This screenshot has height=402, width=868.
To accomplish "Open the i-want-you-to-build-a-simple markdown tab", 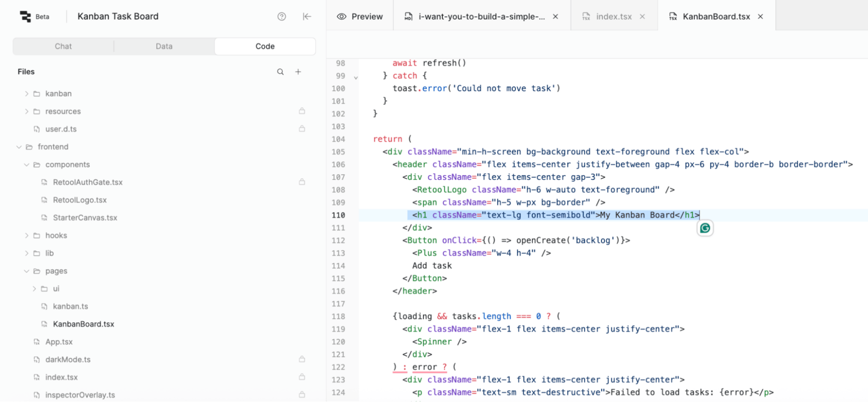I will click(481, 16).
